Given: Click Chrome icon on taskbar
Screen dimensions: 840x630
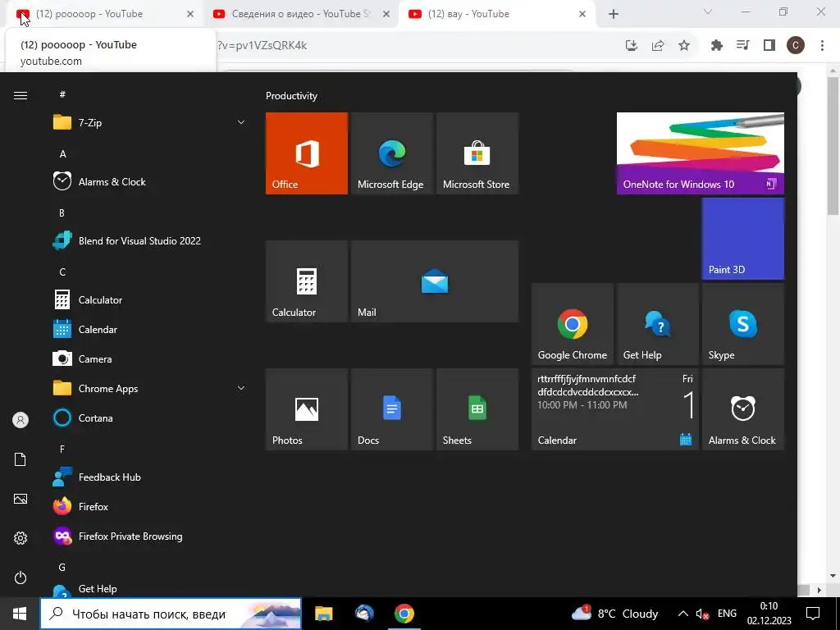Looking at the screenshot, I should [404, 614].
